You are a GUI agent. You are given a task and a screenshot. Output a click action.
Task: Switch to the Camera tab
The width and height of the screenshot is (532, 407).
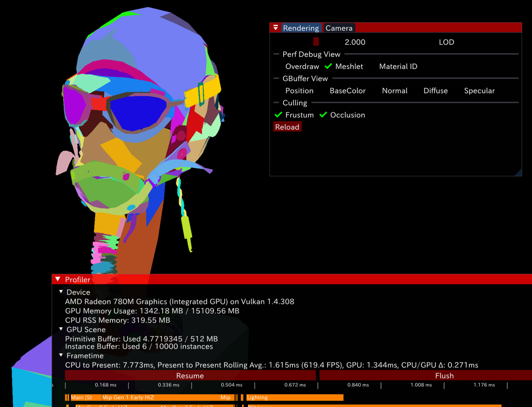pos(339,28)
